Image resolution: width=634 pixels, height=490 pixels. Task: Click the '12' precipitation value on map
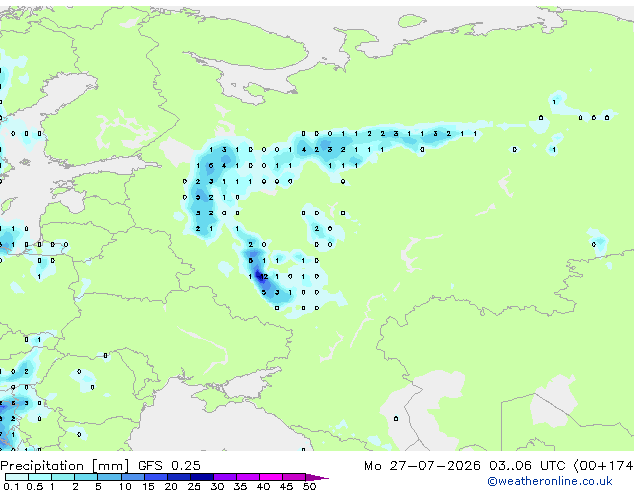pyautogui.click(x=264, y=277)
